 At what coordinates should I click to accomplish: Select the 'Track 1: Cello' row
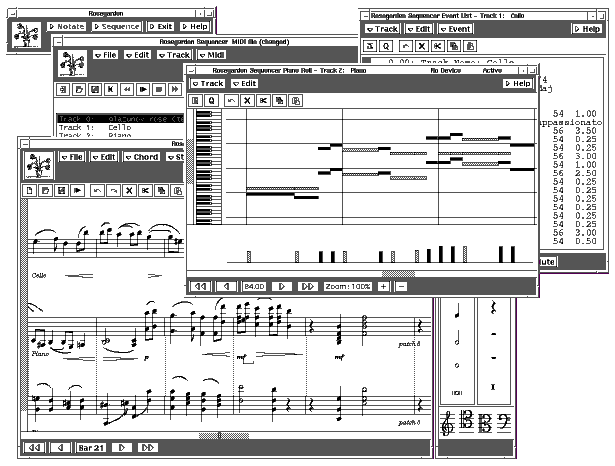tap(120, 127)
